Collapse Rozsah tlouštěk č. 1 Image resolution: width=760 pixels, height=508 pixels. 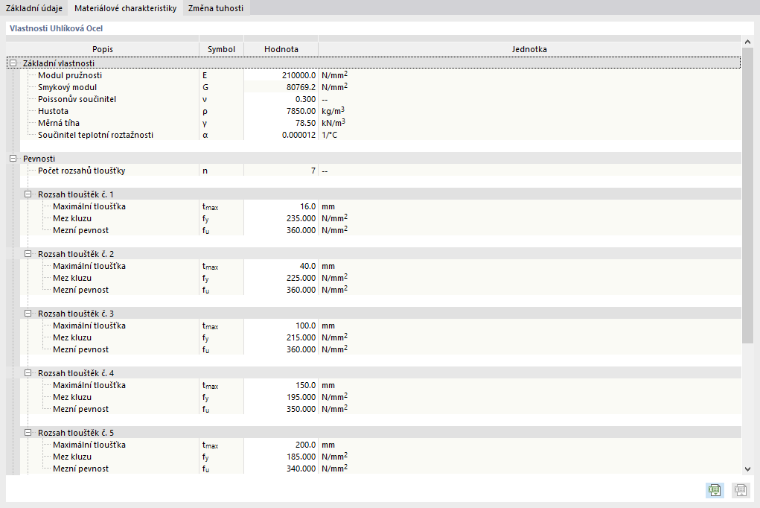(28, 194)
